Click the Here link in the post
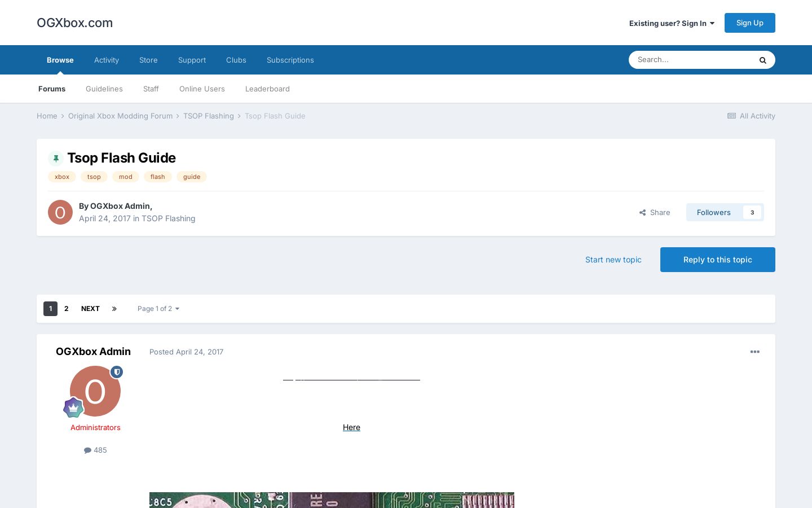The width and height of the screenshot is (812, 508). coord(351,427)
